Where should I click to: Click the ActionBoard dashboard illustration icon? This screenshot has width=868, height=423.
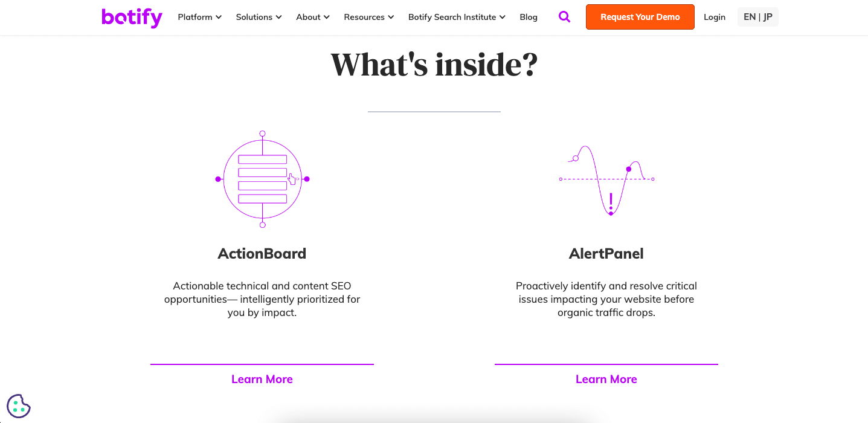click(262, 179)
